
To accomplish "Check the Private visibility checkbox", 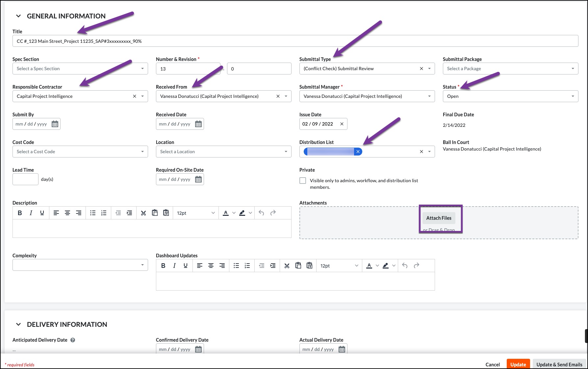I will click(303, 181).
